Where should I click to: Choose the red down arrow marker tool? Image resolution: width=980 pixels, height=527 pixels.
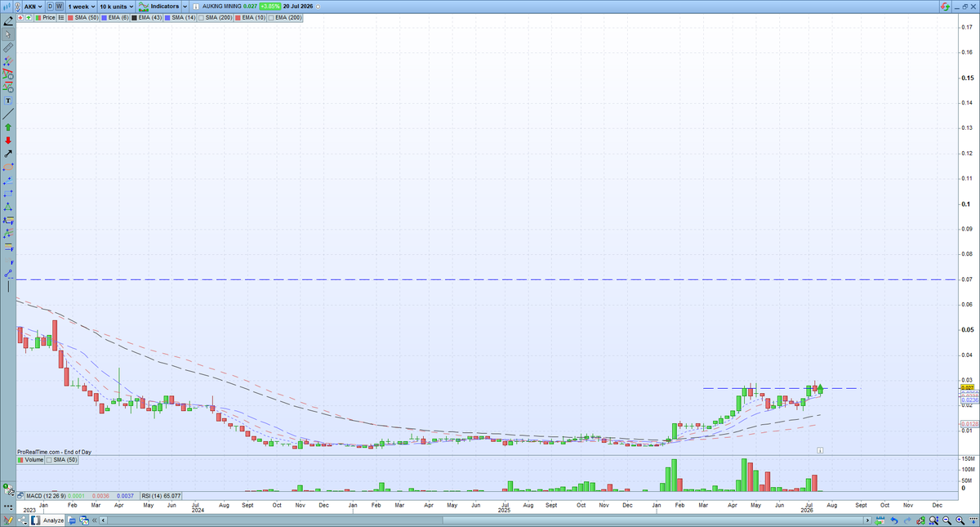click(x=8, y=140)
